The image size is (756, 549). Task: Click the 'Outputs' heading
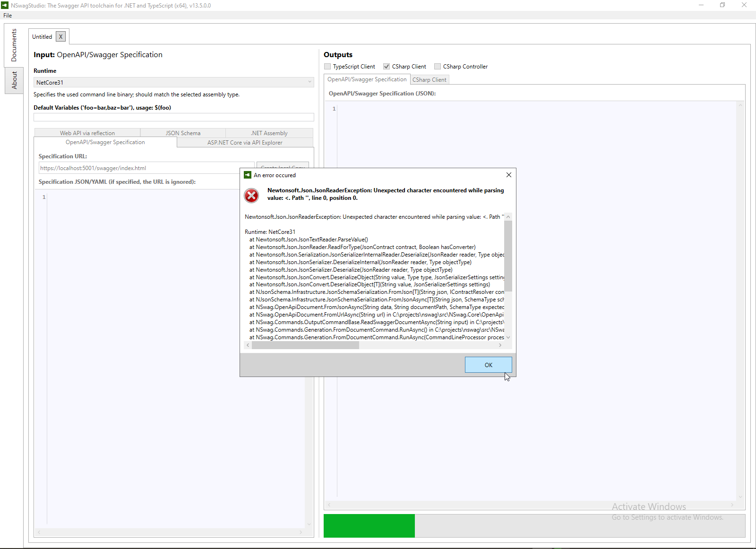coord(338,55)
